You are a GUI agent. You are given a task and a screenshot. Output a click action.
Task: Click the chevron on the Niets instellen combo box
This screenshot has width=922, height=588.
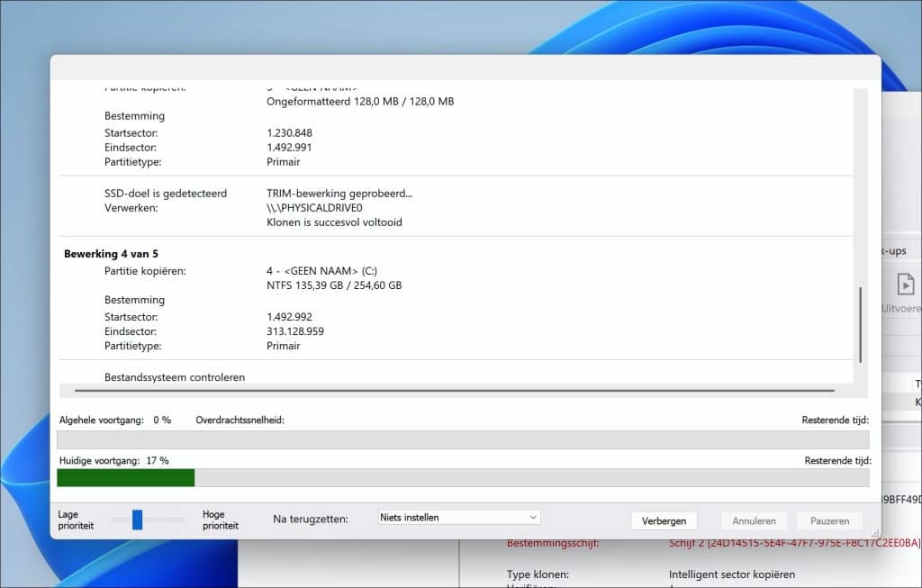[x=533, y=516]
